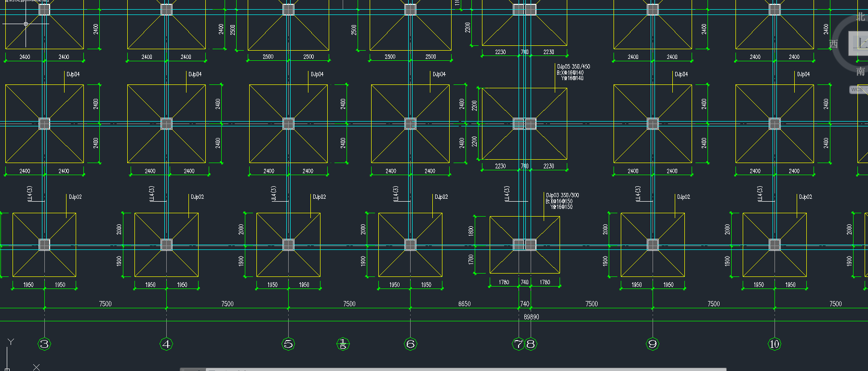Select the DJp04 label beside axis 6

(x=439, y=74)
